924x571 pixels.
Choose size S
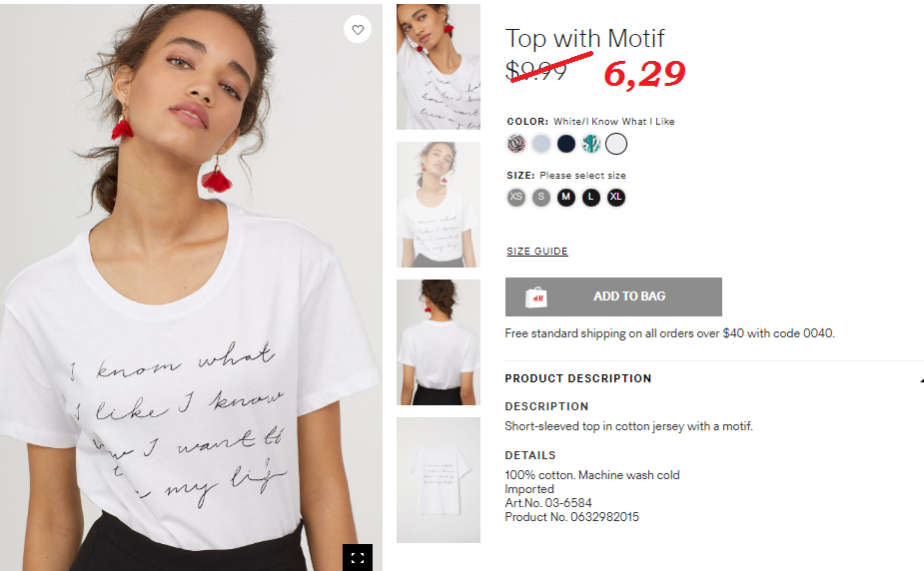click(x=541, y=198)
